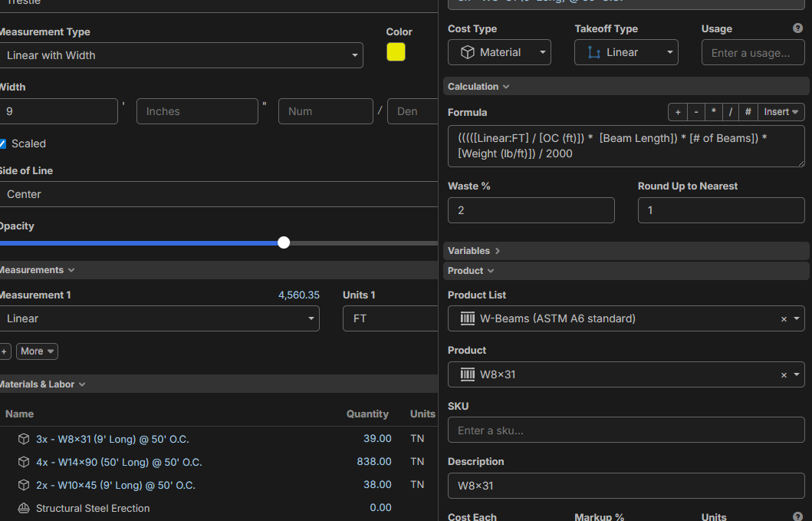Clear the W-Beams product list selection
This screenshot has width=812, height=521.
(784, 319)
